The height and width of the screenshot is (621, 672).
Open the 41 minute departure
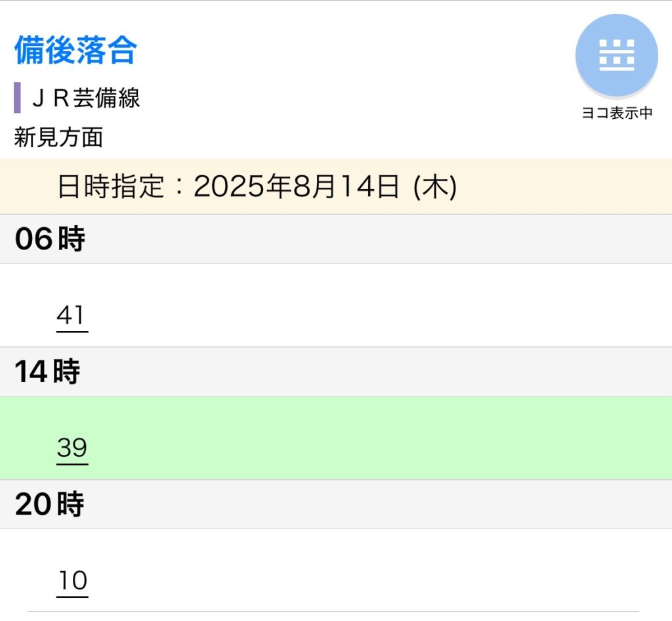72,316
